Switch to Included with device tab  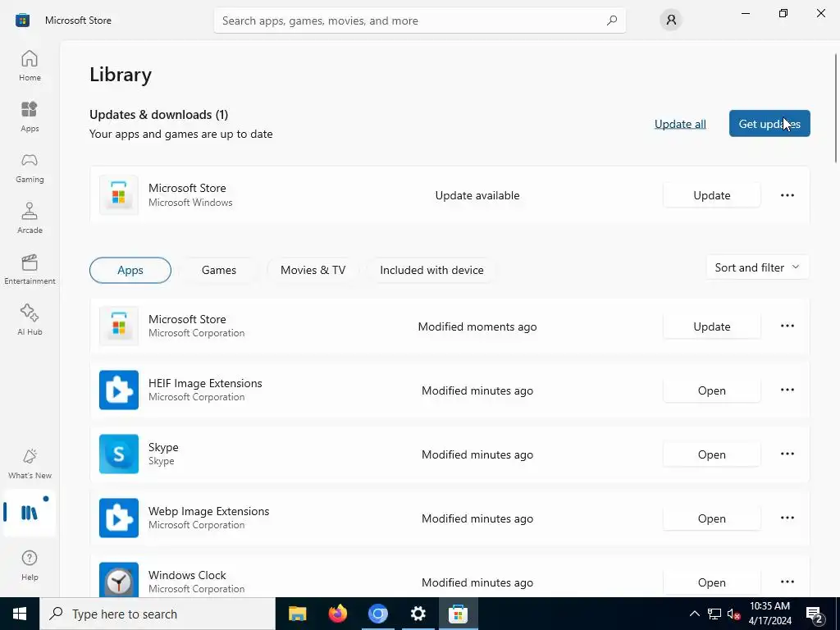tap(431, 270)
